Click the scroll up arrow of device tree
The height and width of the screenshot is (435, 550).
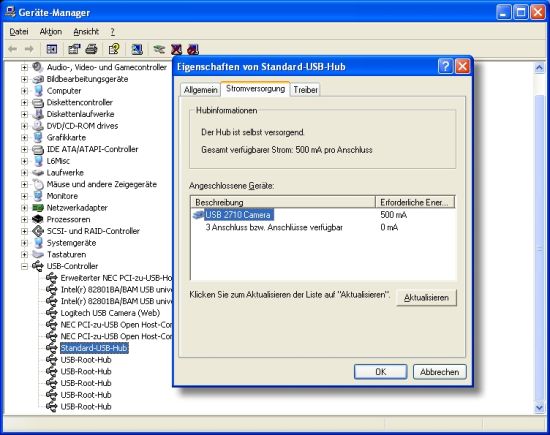[x=539, y=67]
